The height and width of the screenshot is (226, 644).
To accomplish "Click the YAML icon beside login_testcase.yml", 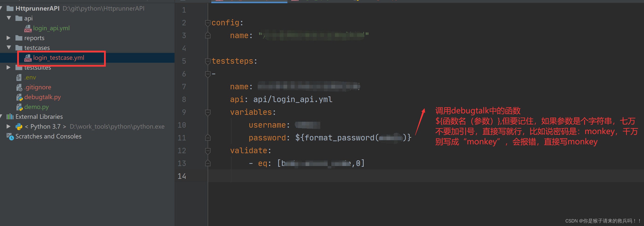I will [28, 58].
